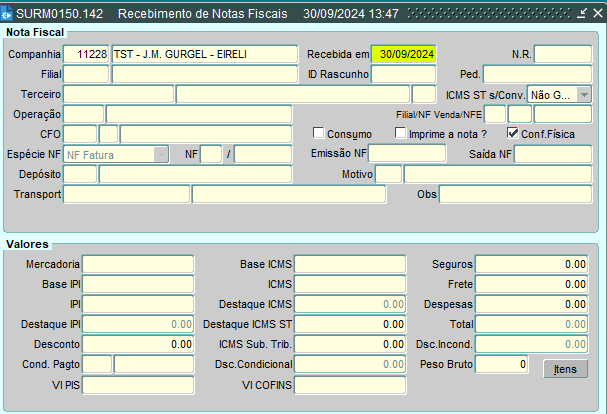Uncheck the Conf.Física checkbox
The width and height of the screenshot is (607, 414).
coord(514,133)
